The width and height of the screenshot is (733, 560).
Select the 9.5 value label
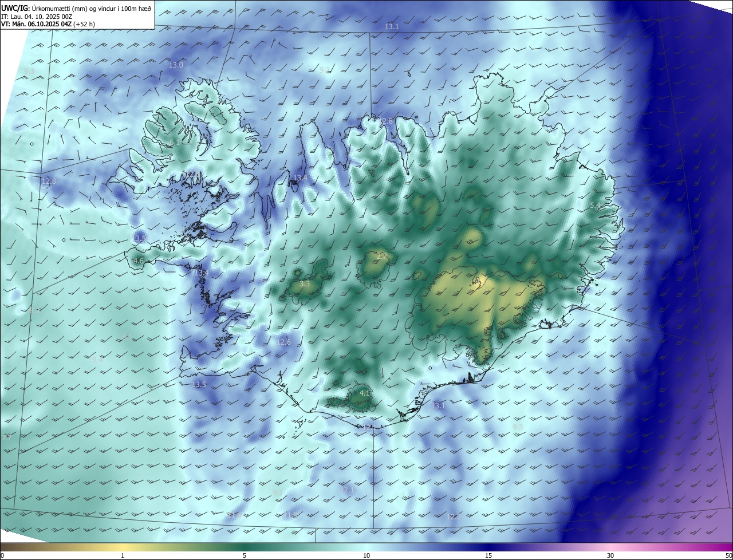coord(518,427)
